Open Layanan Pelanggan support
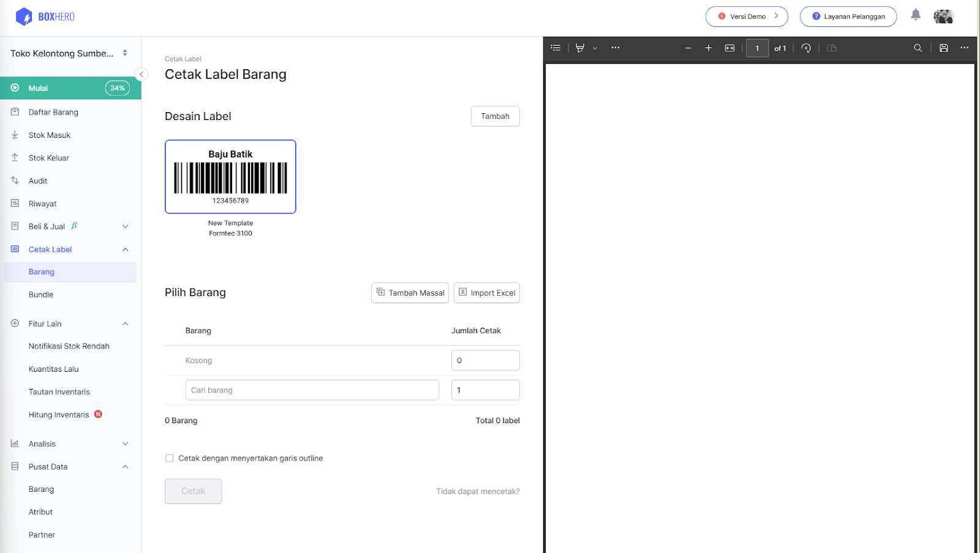Viewport: 980px width, 553px height. point(848,17)
